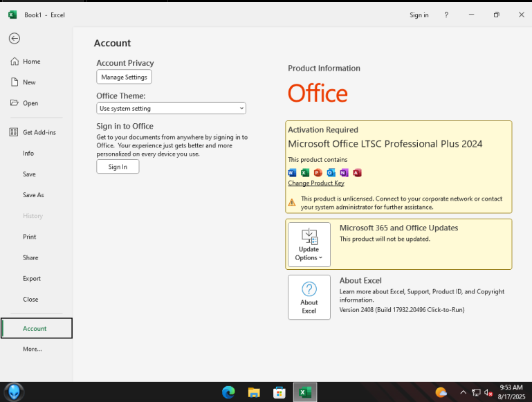
Task: Click the Get Add-ins grid icon
Action: [x=14, y=132]
